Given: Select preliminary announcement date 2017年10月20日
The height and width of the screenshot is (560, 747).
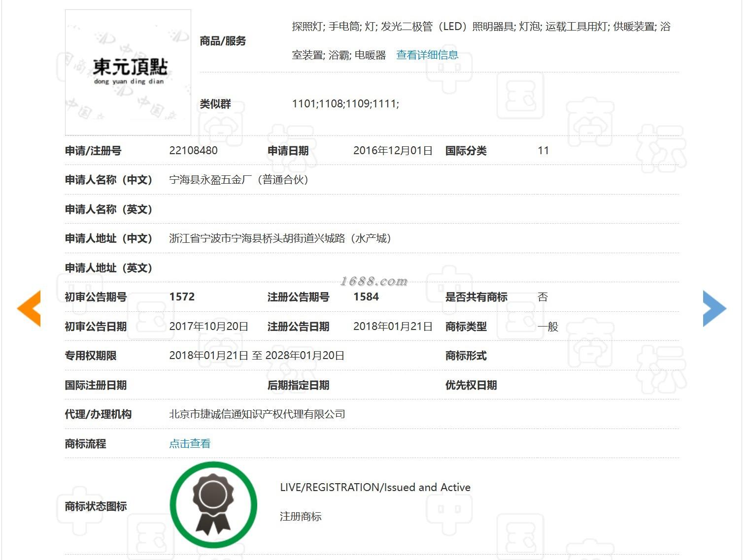Looking at the screenshot, I should click(208, 327).
